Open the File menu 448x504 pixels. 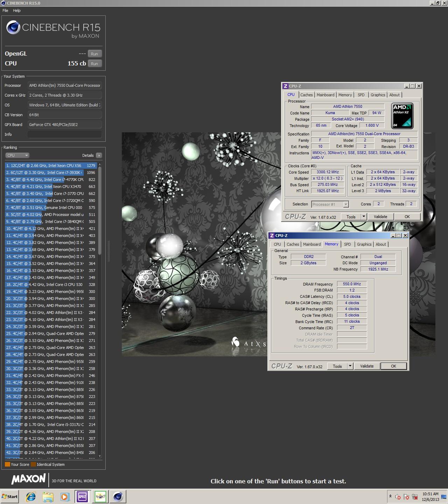click(5, 10)
